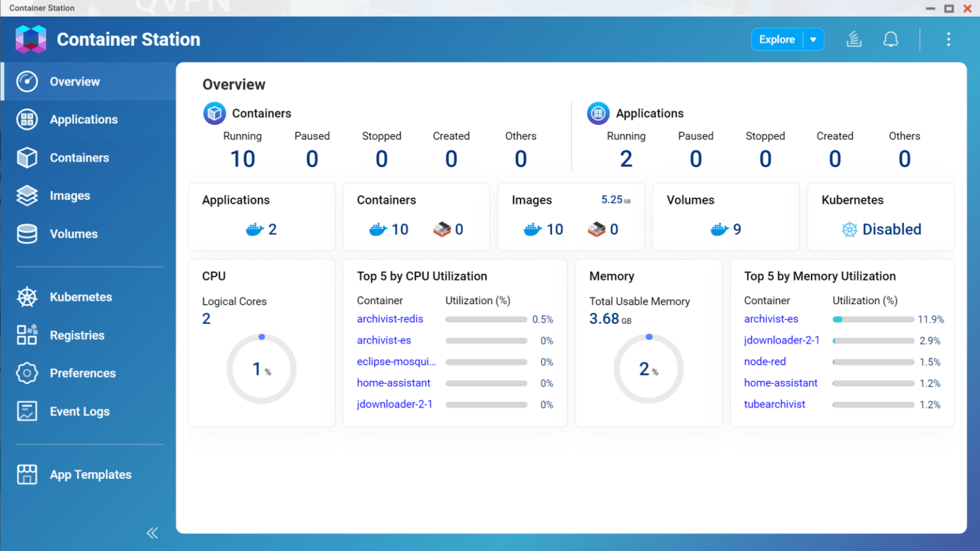Image resolution: width=980 pixels, height=551 pixels.
Task: Switch to the Applications section
Action: [84, 119]
